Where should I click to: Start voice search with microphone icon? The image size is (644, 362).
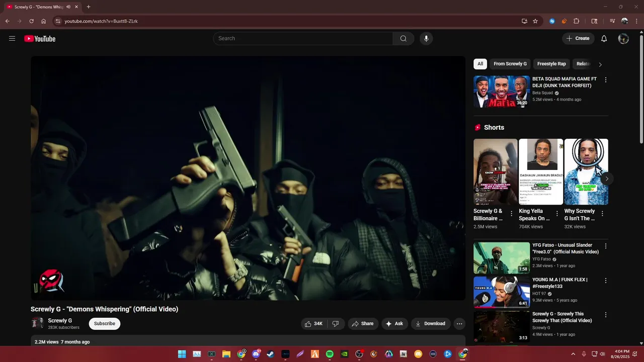click(426, 39)
